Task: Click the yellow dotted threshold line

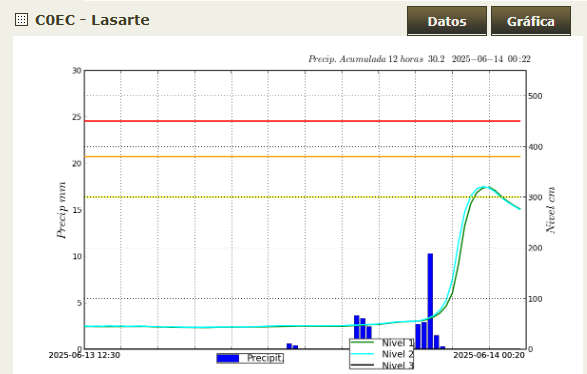Action: (302, 197)
